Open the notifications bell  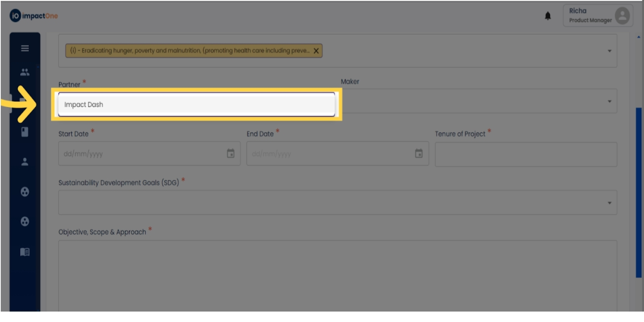pos(548,16)
